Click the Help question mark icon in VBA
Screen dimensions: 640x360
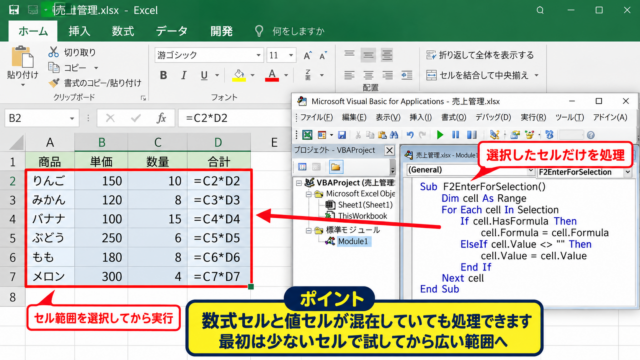tap(590, 135)
